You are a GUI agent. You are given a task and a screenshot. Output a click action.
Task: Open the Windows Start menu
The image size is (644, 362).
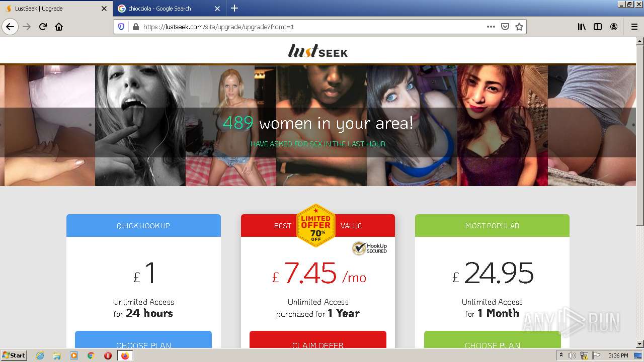(14, 355)
